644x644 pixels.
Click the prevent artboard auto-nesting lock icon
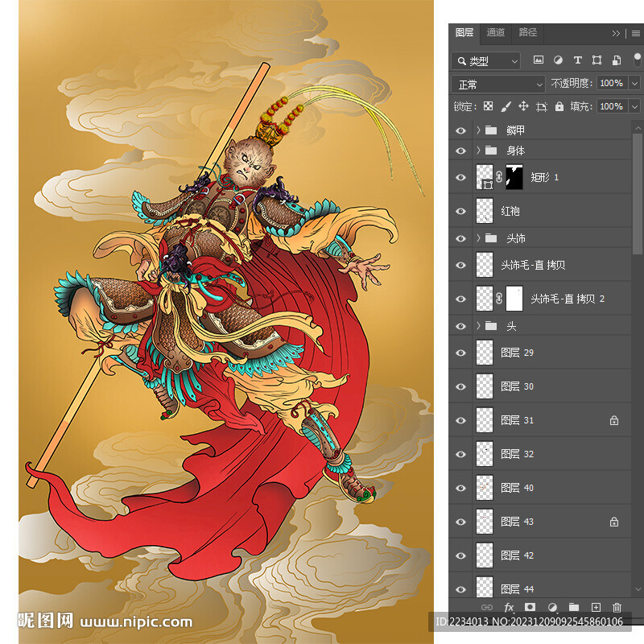542,107
